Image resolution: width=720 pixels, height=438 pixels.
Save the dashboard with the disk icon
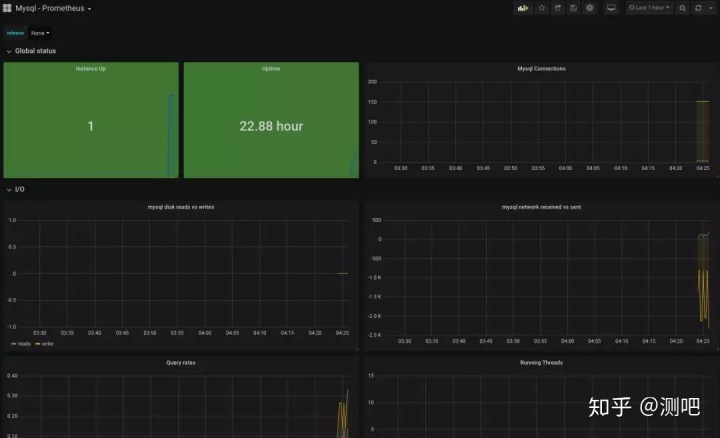point(574,8)
